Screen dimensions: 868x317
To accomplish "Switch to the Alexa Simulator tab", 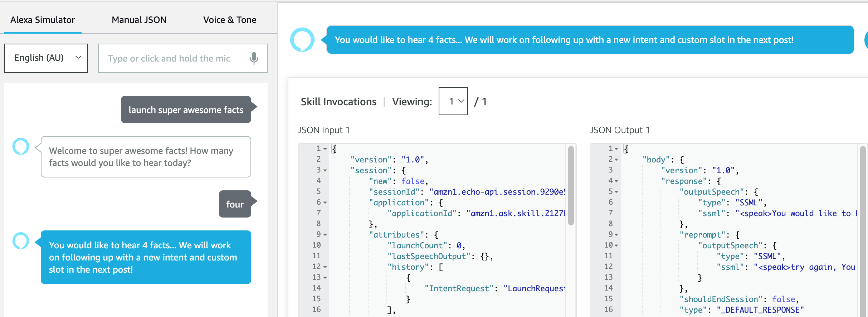I will click(x=43, y=20).
